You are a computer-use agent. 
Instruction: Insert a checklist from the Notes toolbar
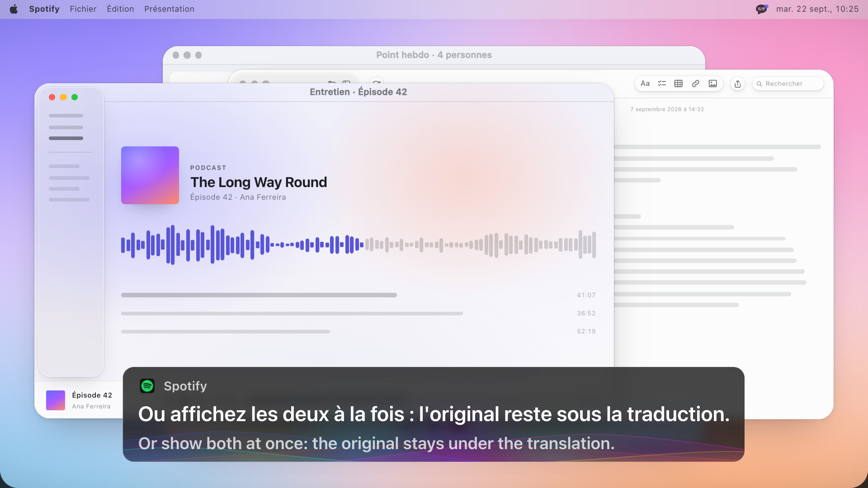662,84
